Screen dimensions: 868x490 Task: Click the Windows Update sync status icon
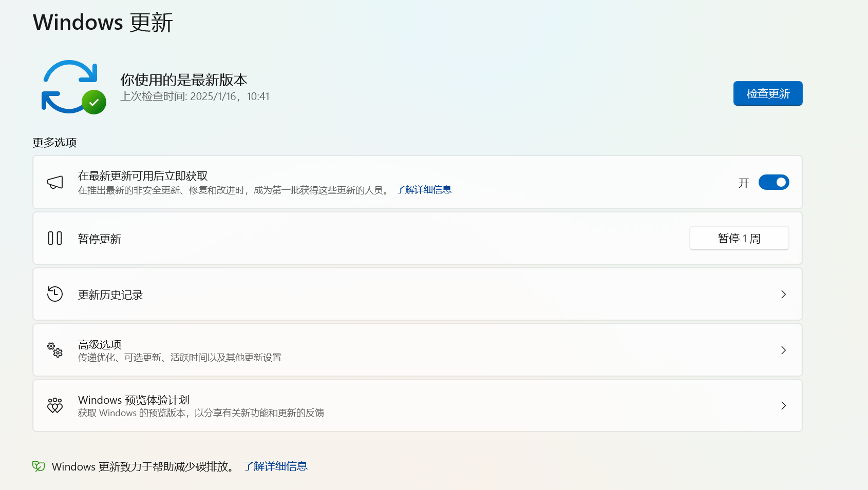(x=73, y=87)
